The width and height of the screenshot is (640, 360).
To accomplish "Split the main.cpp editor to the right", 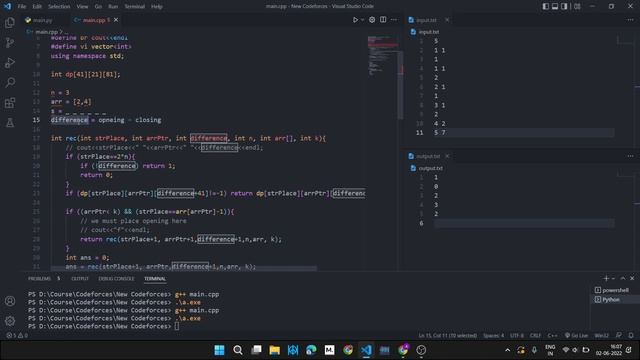I will 383,20.
